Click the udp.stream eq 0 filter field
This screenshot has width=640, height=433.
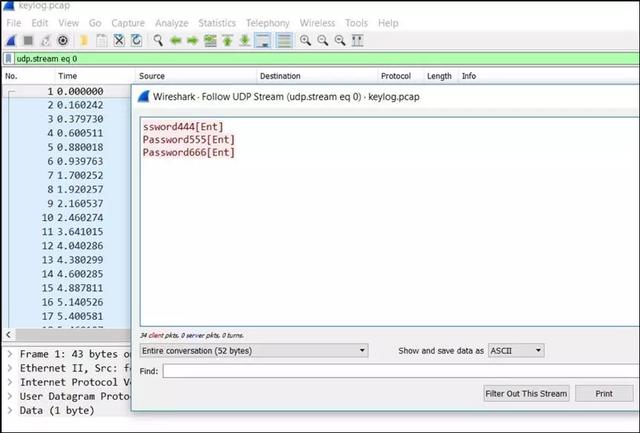click(x=327, y=59)
